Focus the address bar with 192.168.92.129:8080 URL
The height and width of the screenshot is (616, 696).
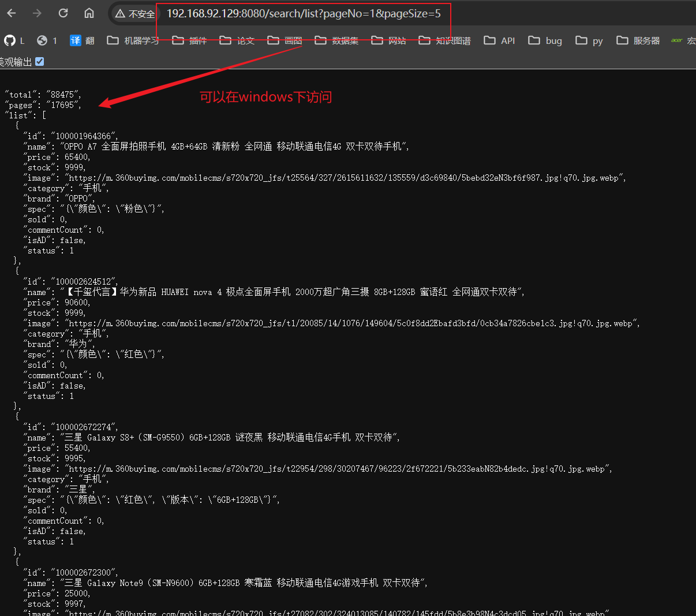pyautogui.click(x=304, y=13)
